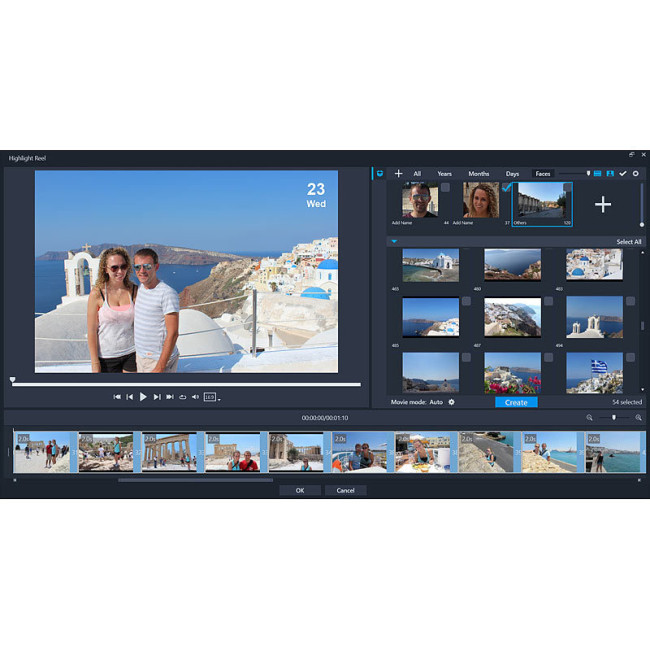Step forward one frame in preview

157,397
